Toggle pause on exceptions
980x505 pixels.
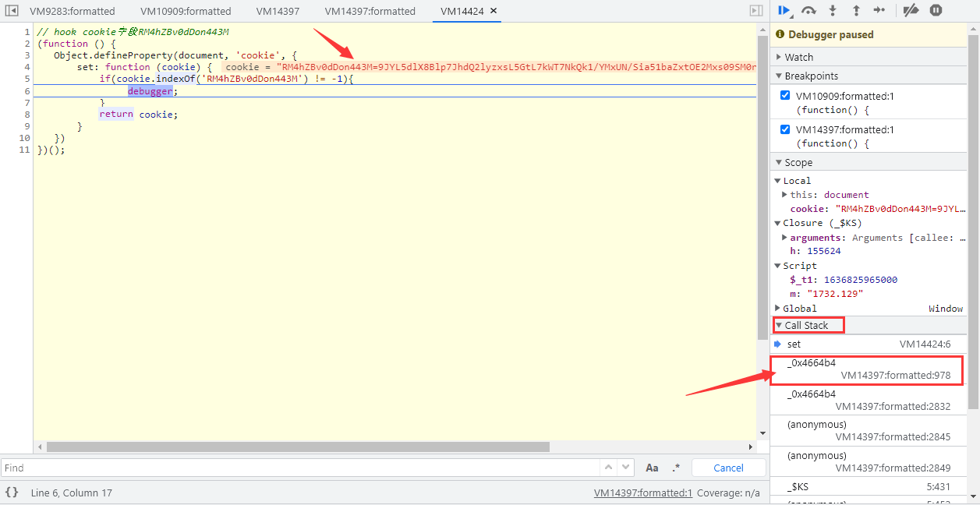point(936,11)
